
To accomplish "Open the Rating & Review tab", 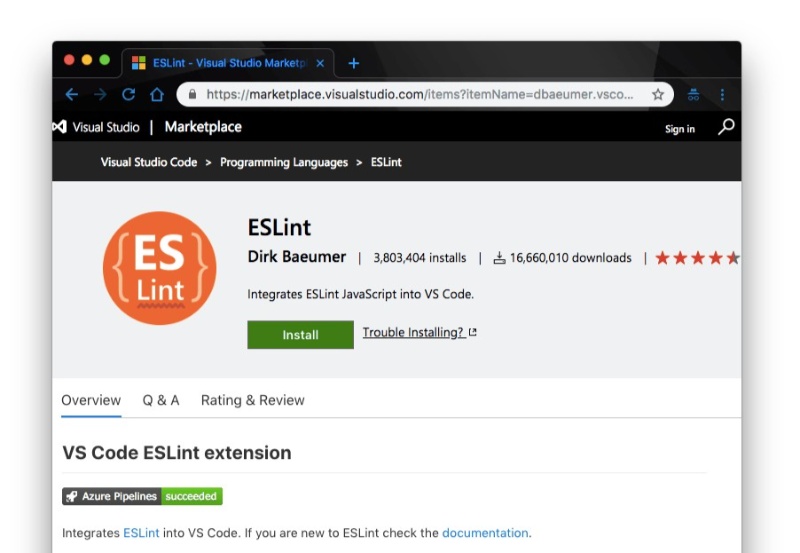I will pos(253,400).
